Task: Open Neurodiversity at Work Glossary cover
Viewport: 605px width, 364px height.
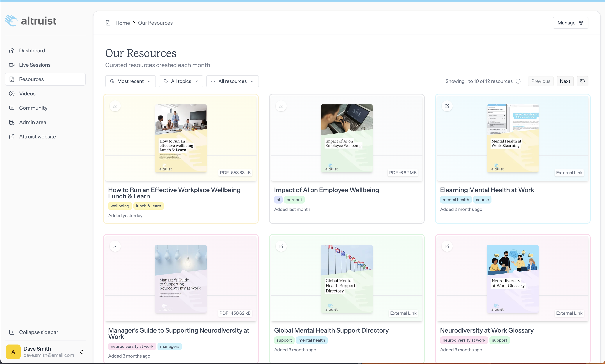Action: point(513,279)
